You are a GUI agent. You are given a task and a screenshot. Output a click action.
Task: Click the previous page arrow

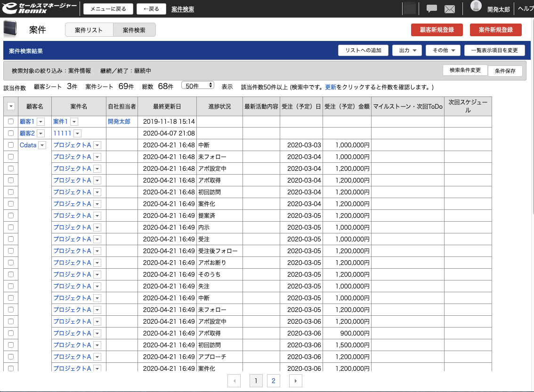point(234,381)
